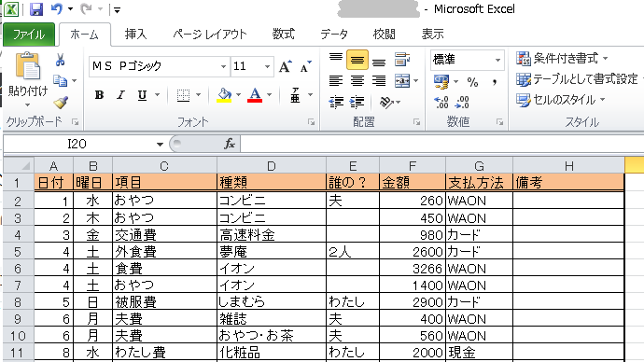The height and width of the screenshot is (362, 644).
Task: Click the Copy icon
Action: click(x=61, y=80)
